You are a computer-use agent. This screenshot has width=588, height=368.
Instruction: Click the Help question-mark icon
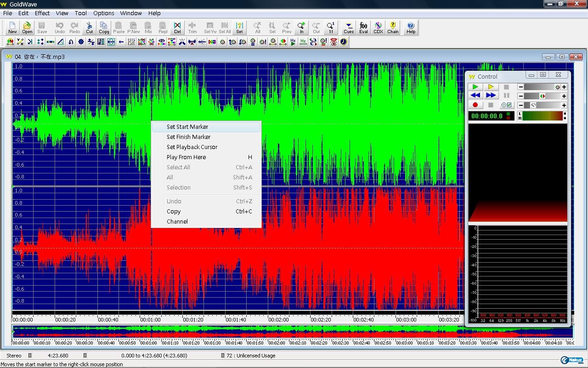(411, 28)
